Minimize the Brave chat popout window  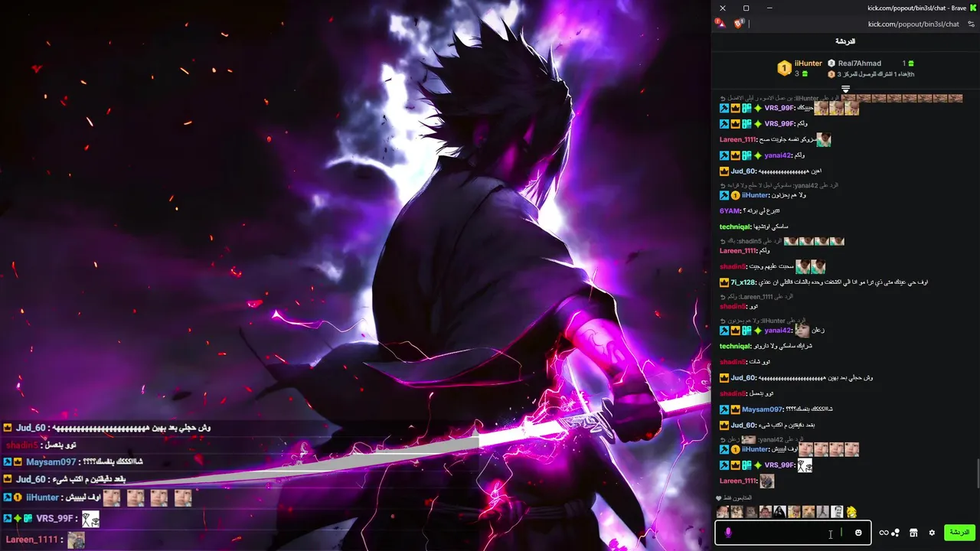tap(769, 8)
